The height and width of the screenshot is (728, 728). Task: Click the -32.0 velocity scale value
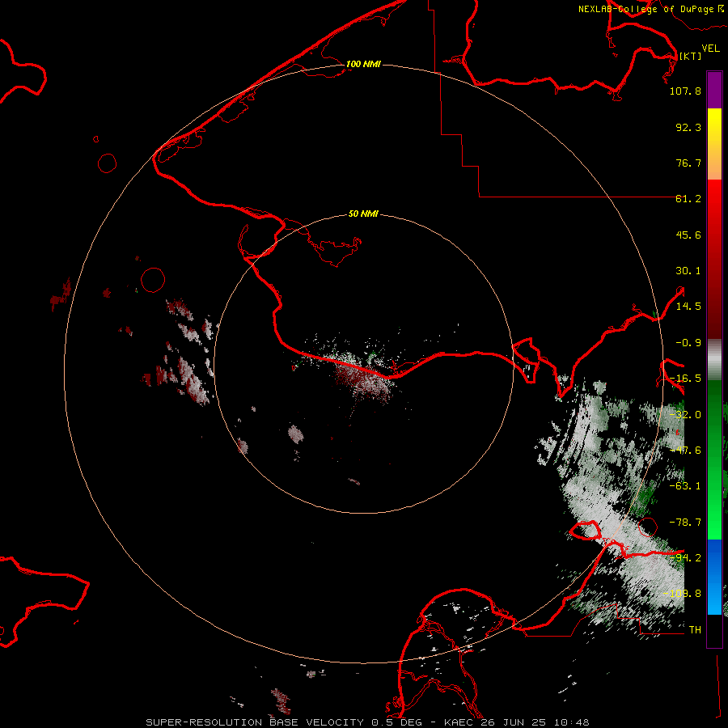[685, 415]
